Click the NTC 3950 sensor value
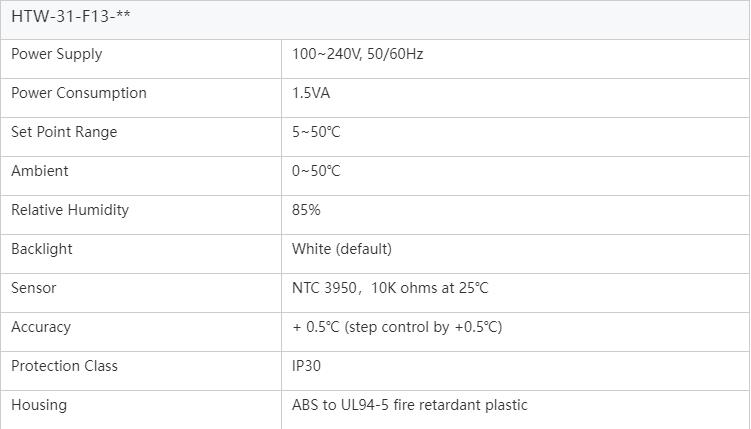The width and height of the screenshot is (751, 429). click(390, 288)
